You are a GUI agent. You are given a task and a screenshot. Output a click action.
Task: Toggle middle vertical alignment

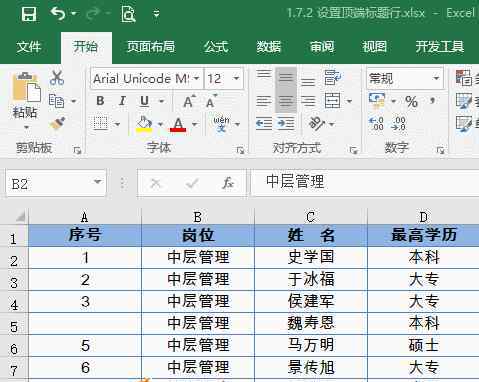point(286,79)
